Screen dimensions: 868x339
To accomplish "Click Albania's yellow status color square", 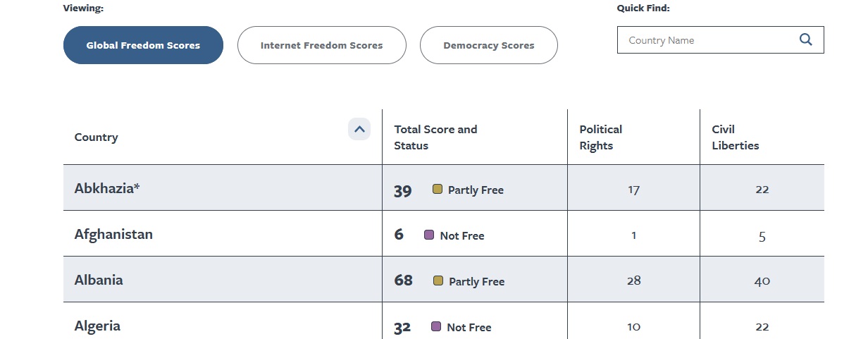I will pos(438,281).
